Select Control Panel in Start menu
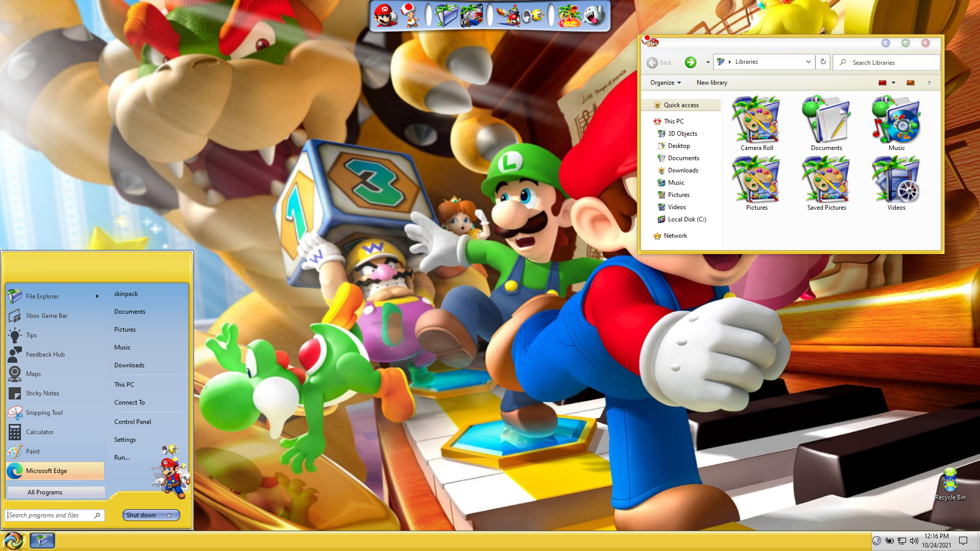The width and height of the screenshot is (980, 551). point(133,422)
